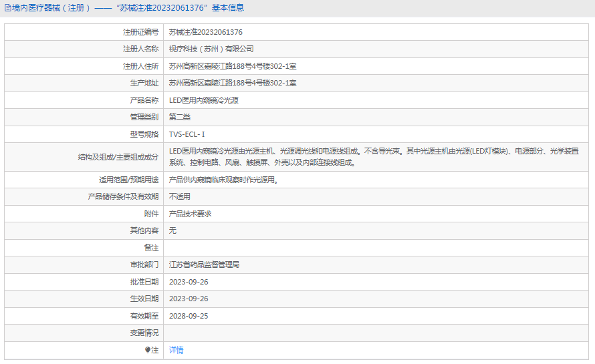This screenshot has width=595, height=364.
Task: Click the 生产地址 label
Action: 144,83
